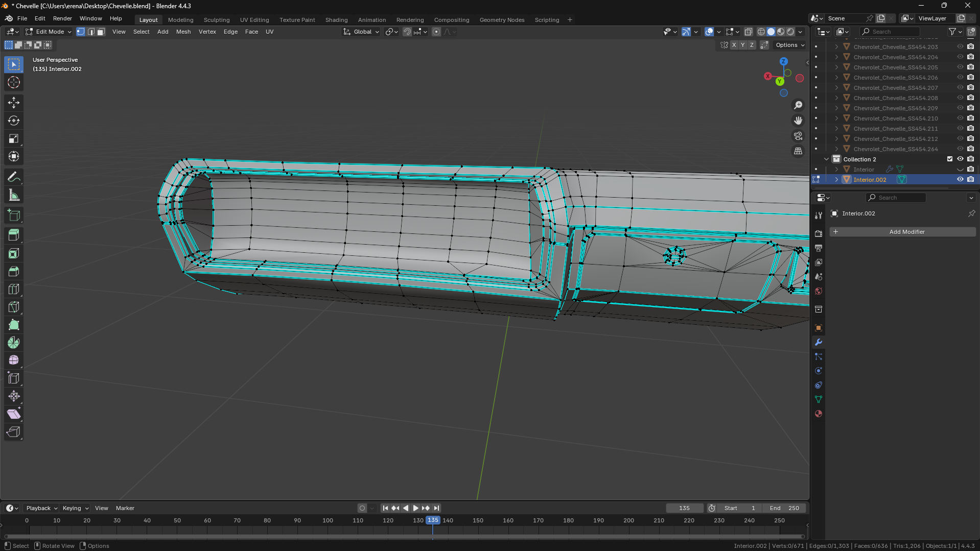
Task: Toggle camera view in viewport
Action: 798,136
